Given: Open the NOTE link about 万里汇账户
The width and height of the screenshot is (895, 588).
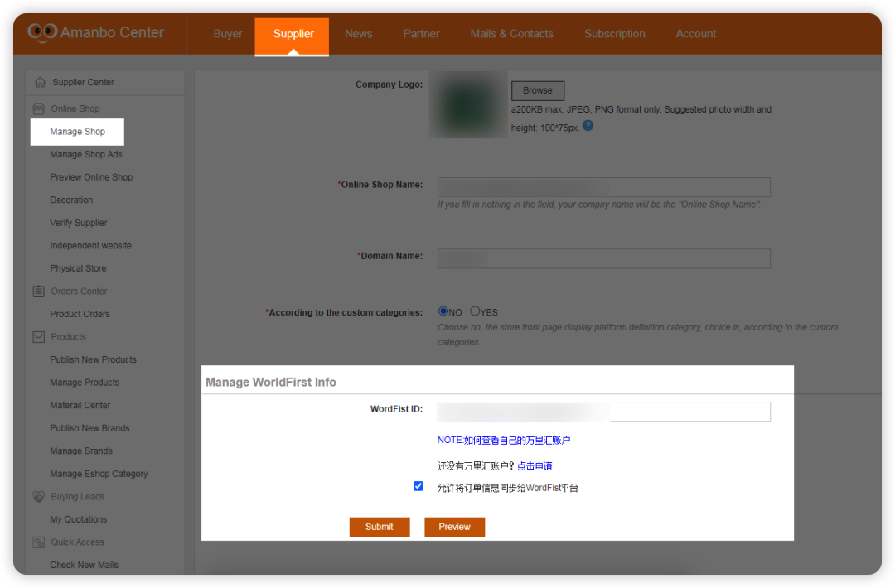Looking at the screenshot, I should [x=504, y=441].
